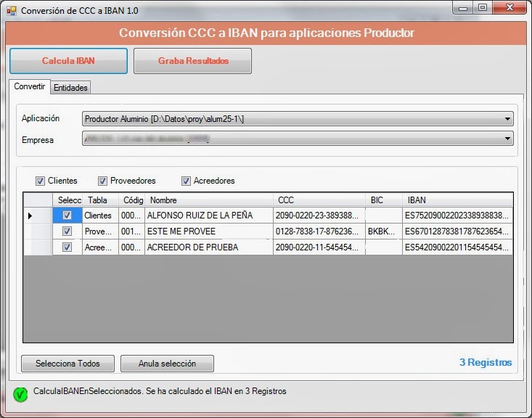Toggle the Proveedores filter checkbox

[x=103, y=181]
